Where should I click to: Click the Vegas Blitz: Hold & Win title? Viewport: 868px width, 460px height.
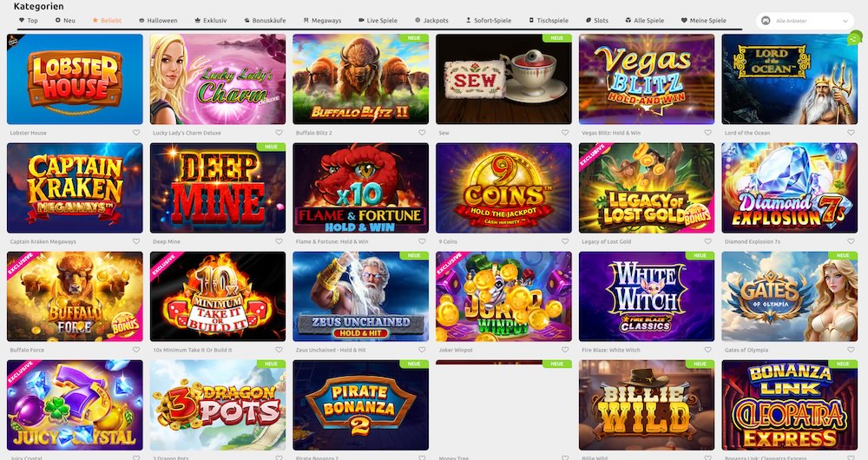[x=611, y=133]
